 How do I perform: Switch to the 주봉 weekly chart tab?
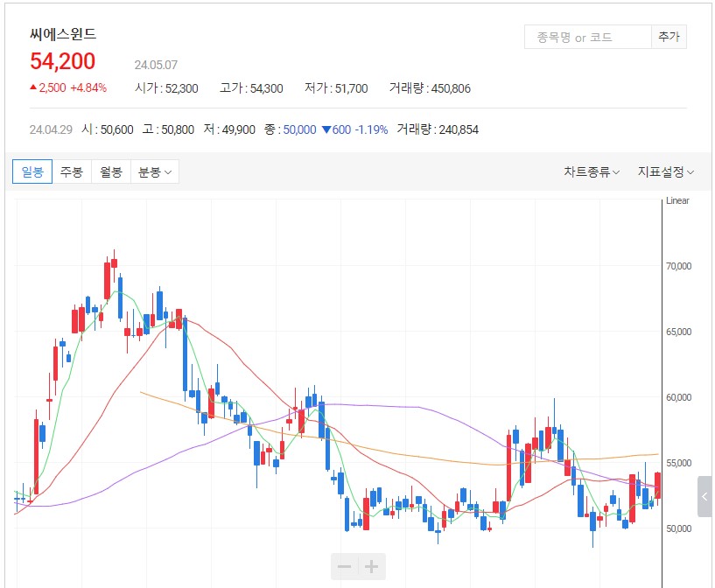(x=72, y=171)
